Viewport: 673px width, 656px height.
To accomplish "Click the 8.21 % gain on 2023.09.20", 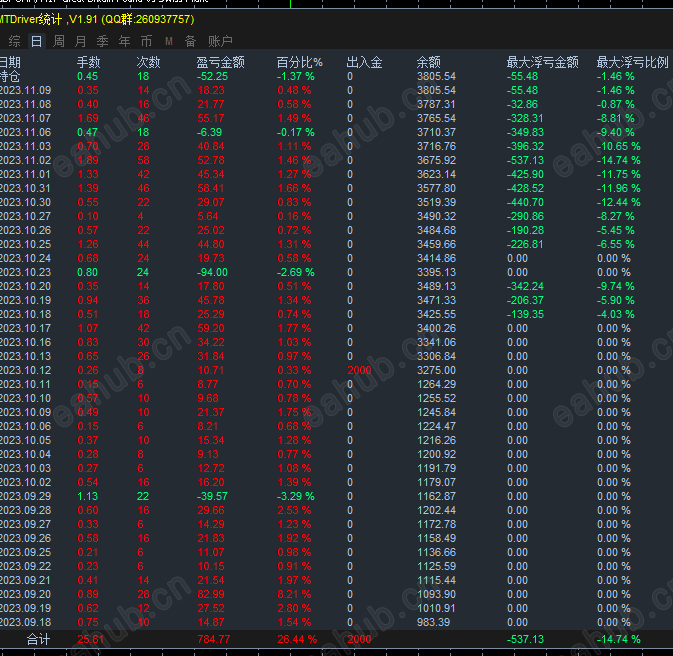I will click(x=294, y=594).
